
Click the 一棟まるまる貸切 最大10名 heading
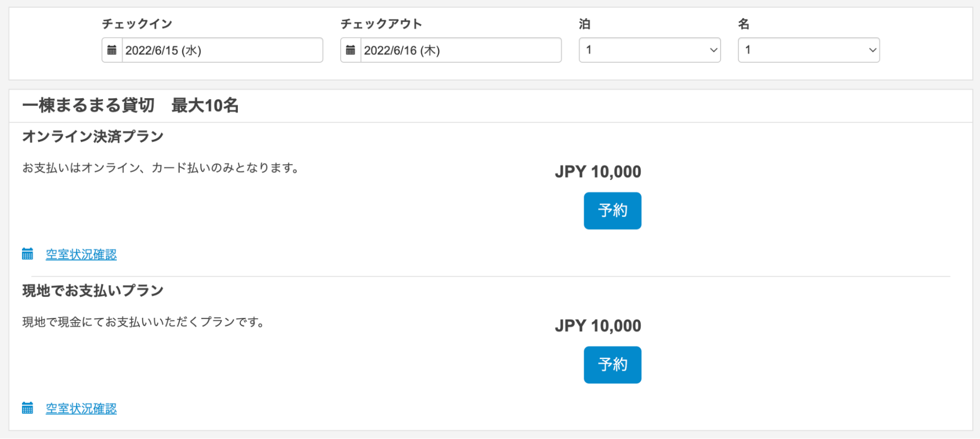coord(130,105)
